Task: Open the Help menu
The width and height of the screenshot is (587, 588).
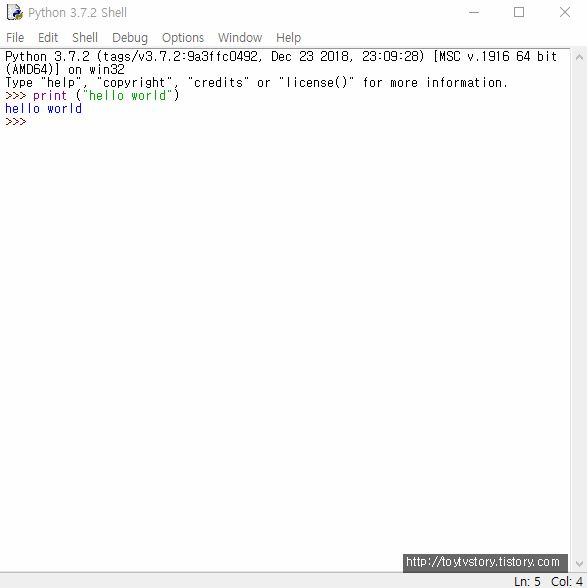Action: (x=288, y=38)
